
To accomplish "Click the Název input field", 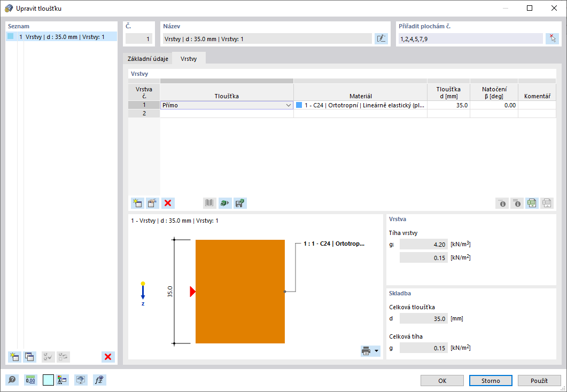I will tap(267, 38).
